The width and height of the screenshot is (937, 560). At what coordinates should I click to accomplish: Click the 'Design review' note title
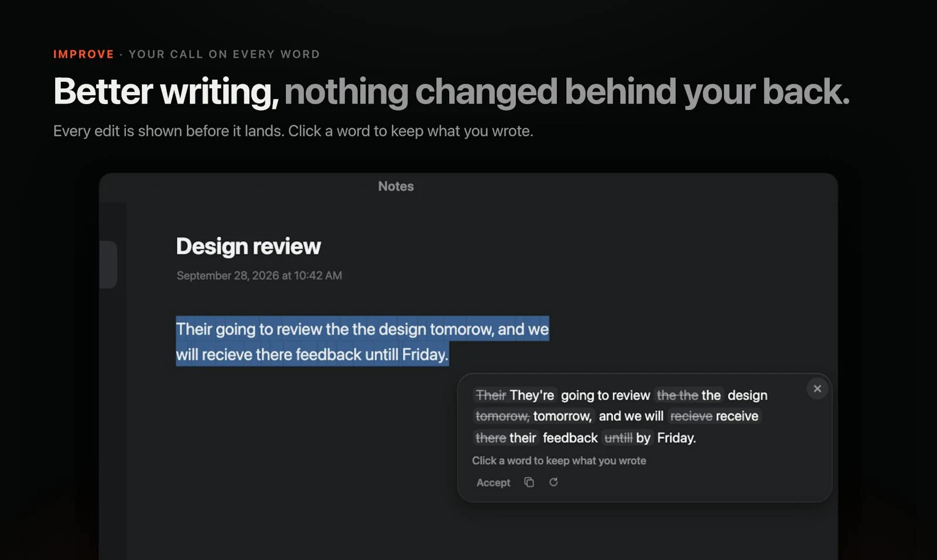pos(248,247)
